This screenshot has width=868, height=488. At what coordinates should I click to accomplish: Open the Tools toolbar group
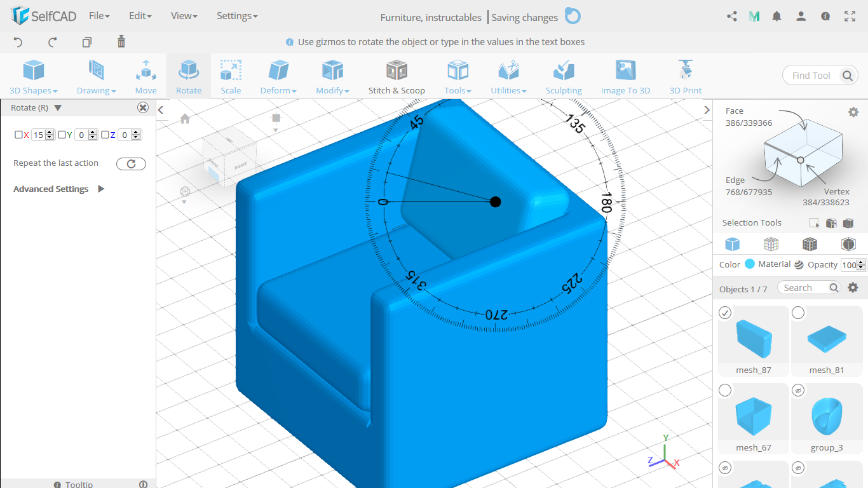point(458,76)
